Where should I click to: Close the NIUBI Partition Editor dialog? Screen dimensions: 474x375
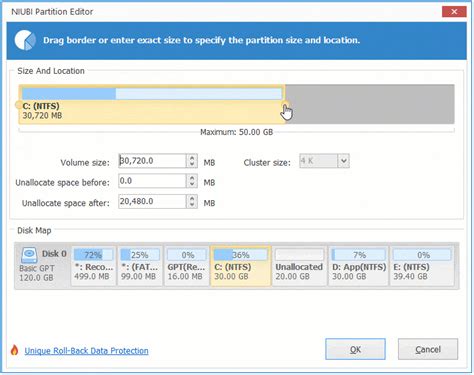[454, 12]
